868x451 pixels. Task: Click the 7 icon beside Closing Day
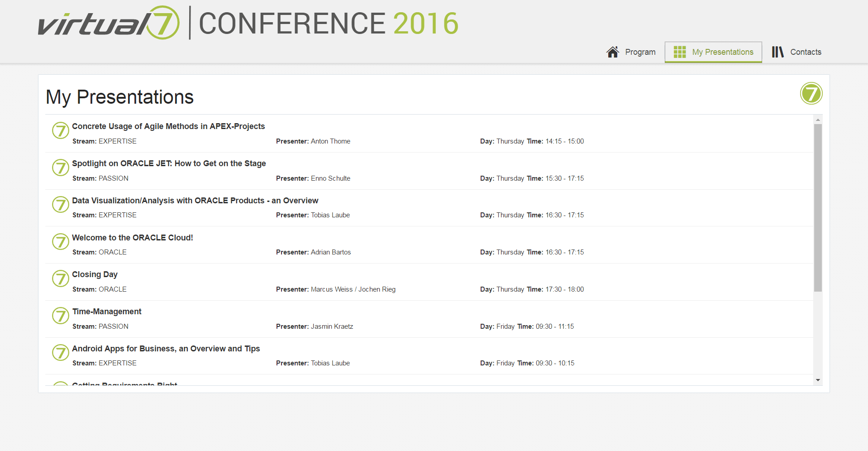click(60, 278)
